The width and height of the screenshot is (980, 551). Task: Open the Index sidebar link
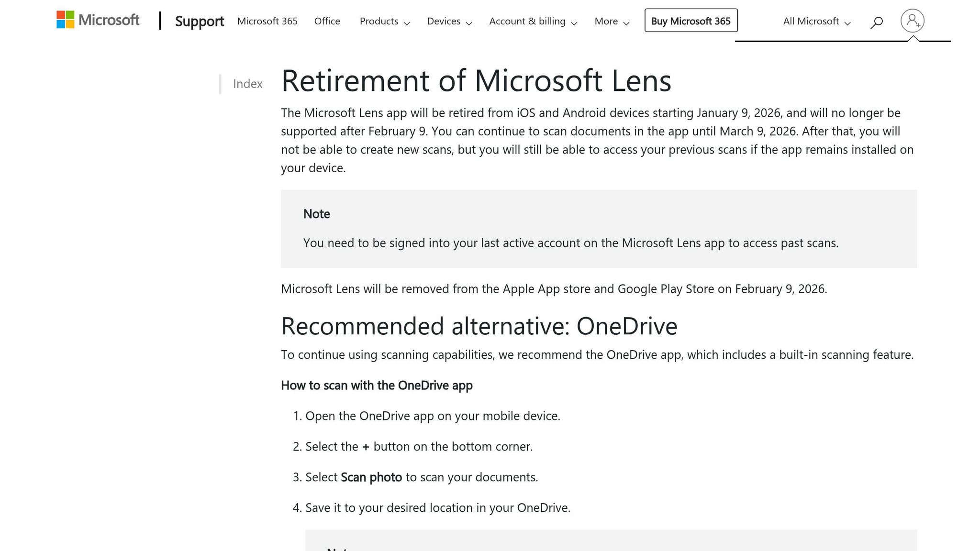tap(247, 83)
